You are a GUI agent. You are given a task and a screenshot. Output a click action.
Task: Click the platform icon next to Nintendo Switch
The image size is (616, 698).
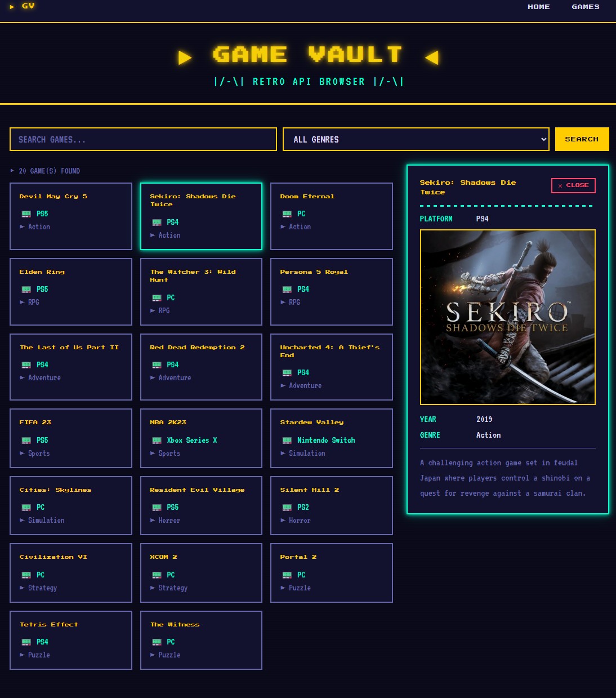287,441
